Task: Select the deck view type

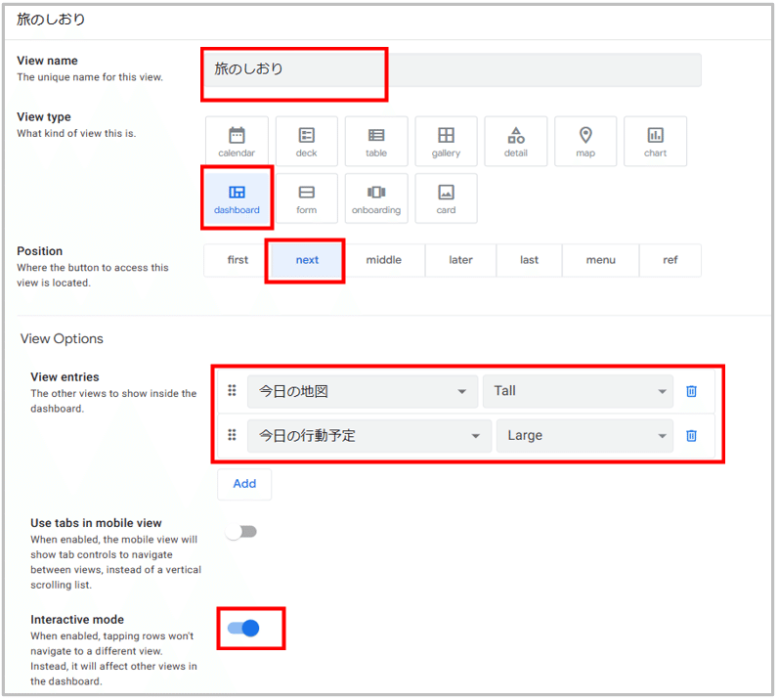Action: pos(306,142)
